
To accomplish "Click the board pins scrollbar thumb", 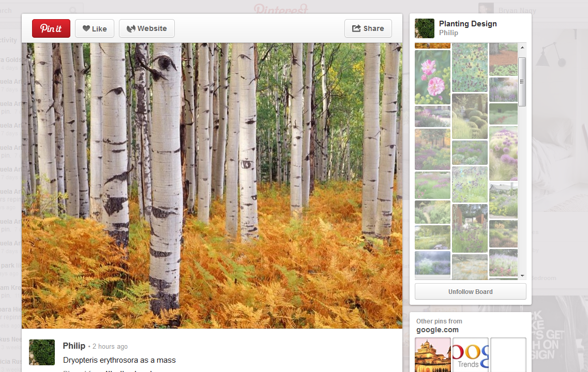I will tap(522, 82).
